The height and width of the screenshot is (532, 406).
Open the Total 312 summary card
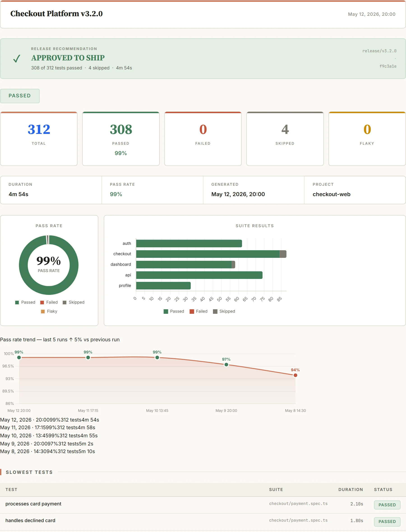(x=39, y=139)
